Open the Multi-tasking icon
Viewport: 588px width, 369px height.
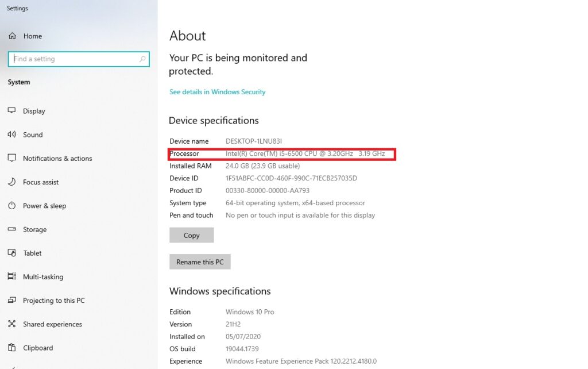pyautogui.click(x=12, y=276)
